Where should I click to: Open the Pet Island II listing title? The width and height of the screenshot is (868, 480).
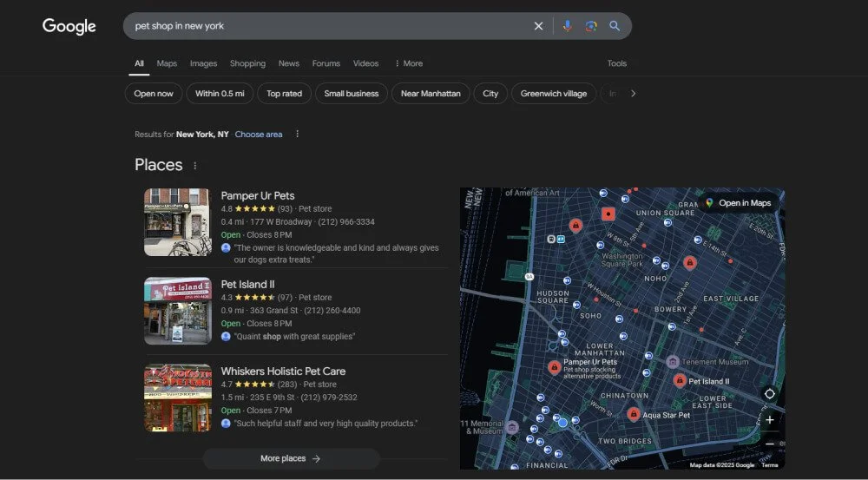point(247,285)
